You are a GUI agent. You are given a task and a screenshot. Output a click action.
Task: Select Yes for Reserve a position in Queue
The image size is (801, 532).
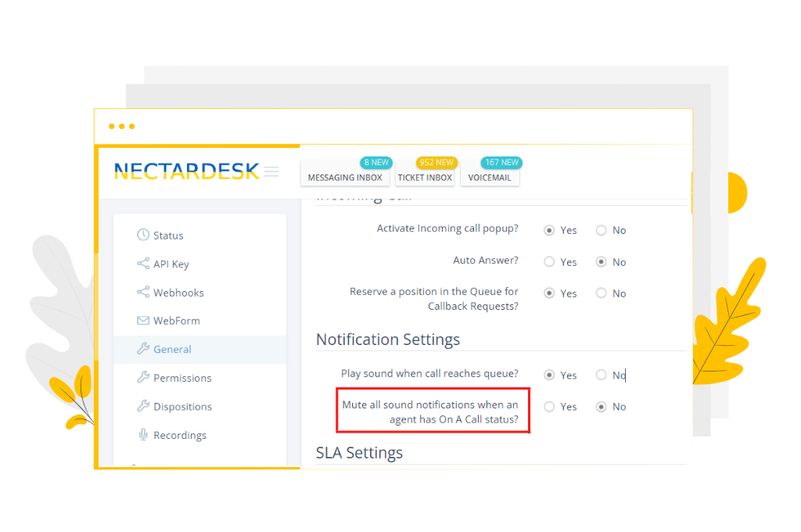pyautogui.click(x=549, y=293)
